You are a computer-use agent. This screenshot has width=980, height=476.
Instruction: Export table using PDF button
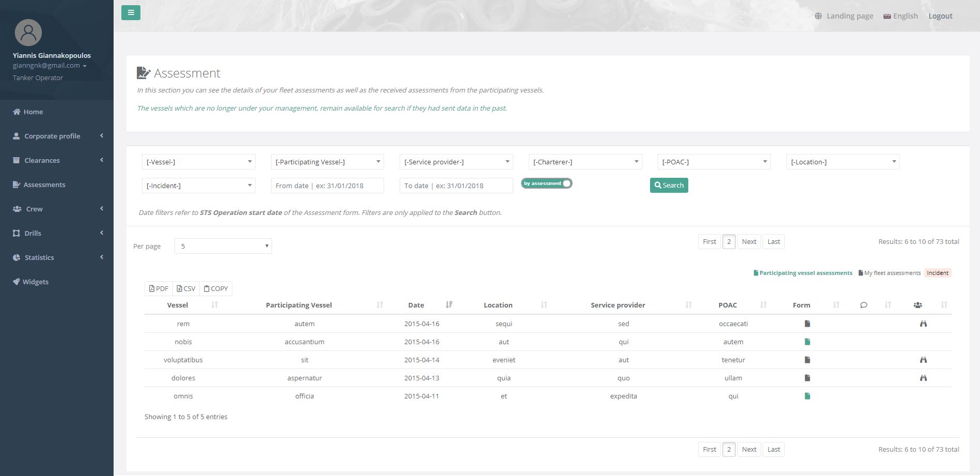coord(159,288)
